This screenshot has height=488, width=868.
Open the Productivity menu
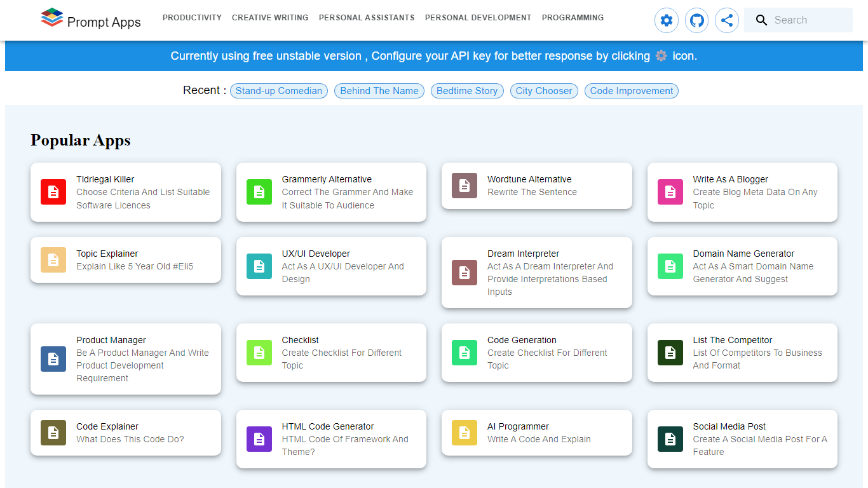click(x=192, y=18)
